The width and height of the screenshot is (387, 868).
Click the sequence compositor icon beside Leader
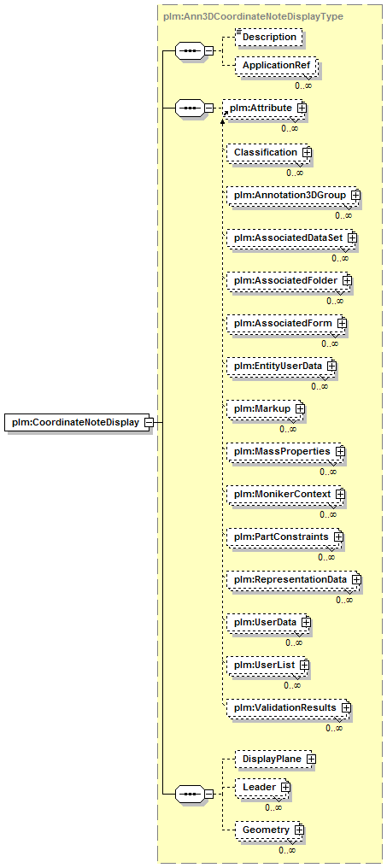(x=190, y=794)
